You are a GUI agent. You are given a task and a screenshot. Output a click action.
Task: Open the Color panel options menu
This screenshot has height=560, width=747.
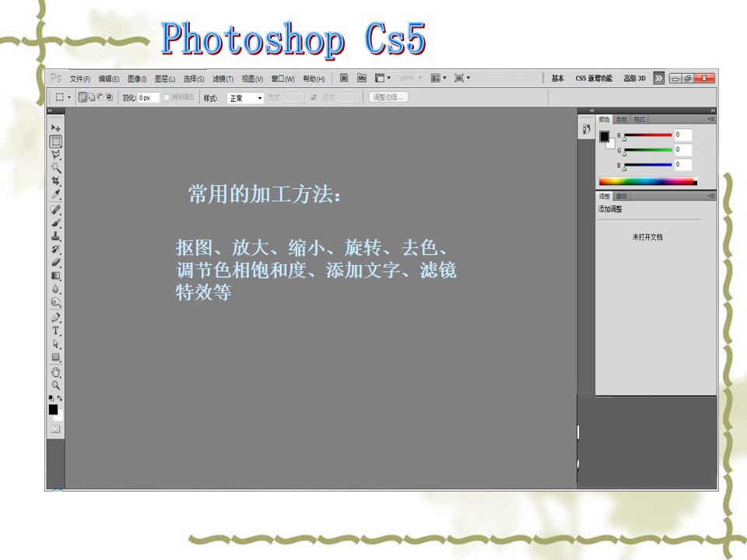click(x=712, y=119)
